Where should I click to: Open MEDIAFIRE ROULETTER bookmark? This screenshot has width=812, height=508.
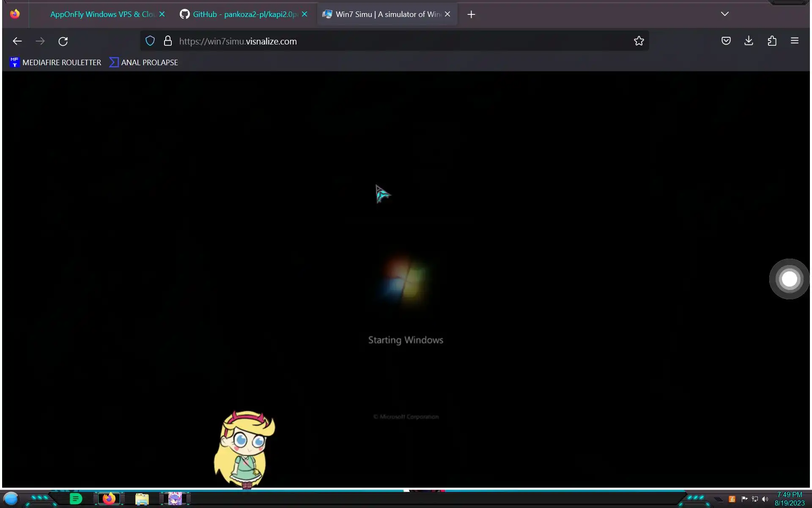(x=55, y=63)
